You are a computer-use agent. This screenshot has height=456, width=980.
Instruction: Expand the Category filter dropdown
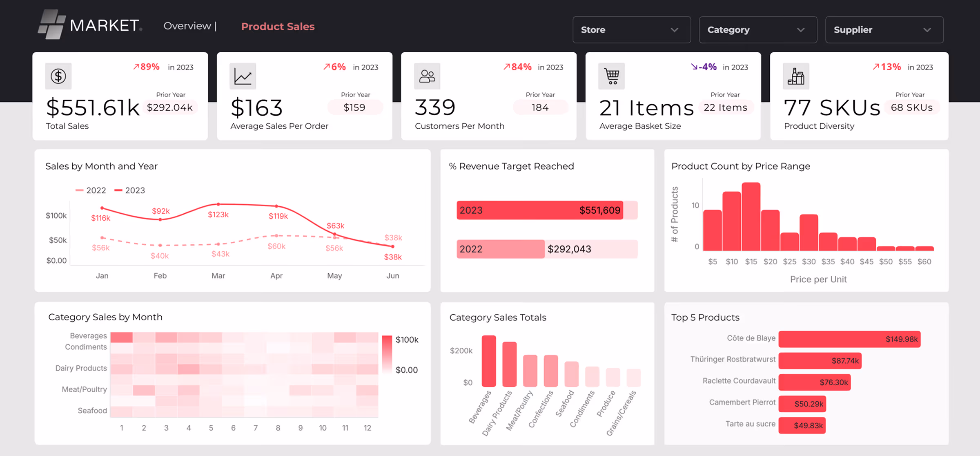coord(758,30)
